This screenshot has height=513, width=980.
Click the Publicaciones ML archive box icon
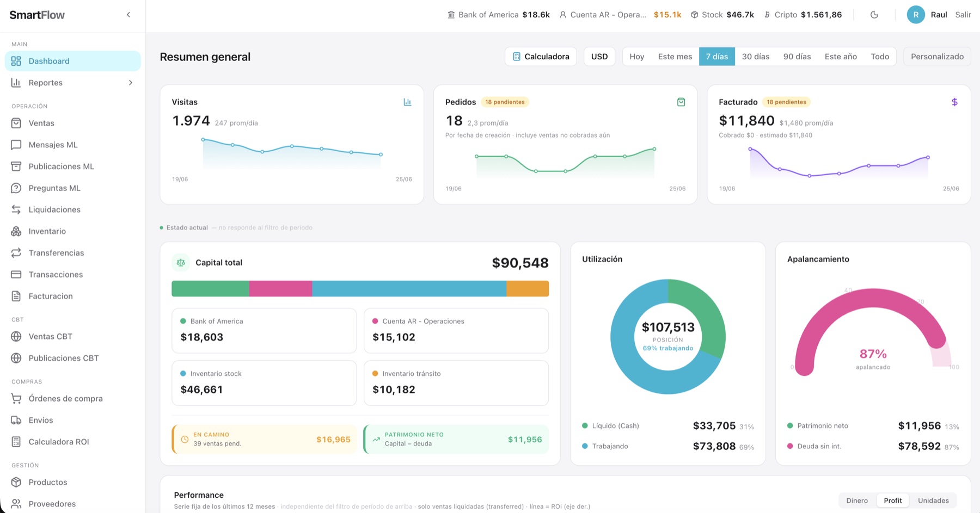tap(16, 166)
